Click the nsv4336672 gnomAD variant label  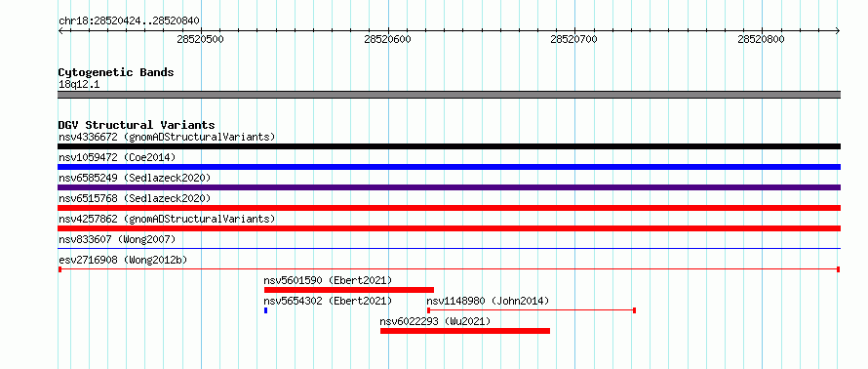(167, 137)
